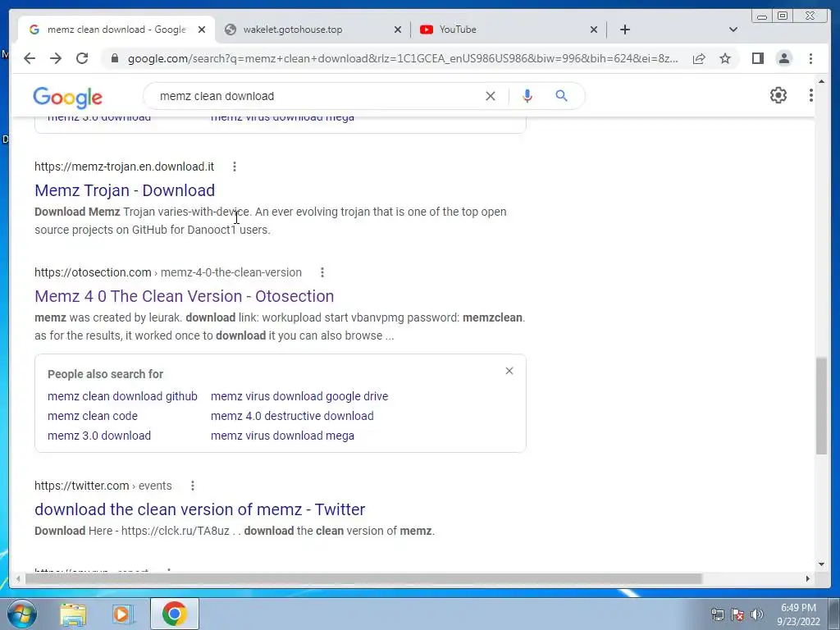The image size is (840, 630).
Task: Switch to the YouTube tab
Action: (x=458, y=30)
